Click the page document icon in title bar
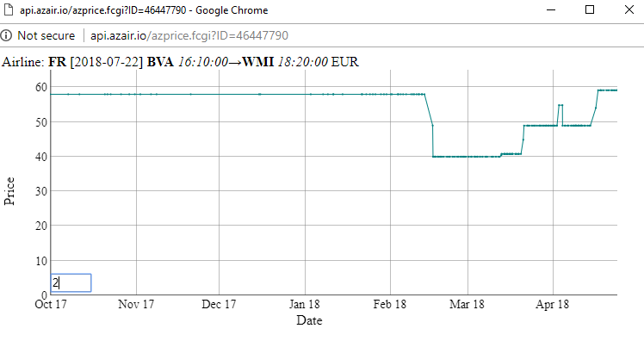Viewport: 644px width, 341px height. coord(9,9)
